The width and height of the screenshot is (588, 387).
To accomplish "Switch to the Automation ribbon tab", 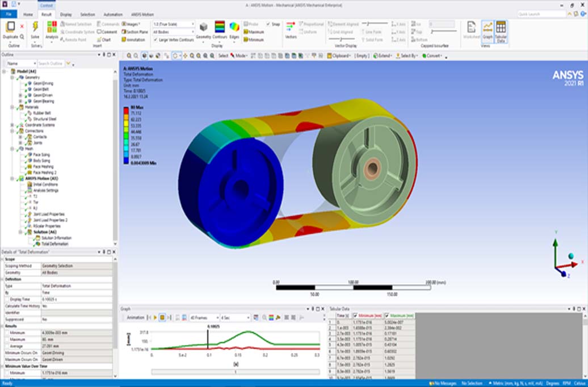I will coord(113,14).
